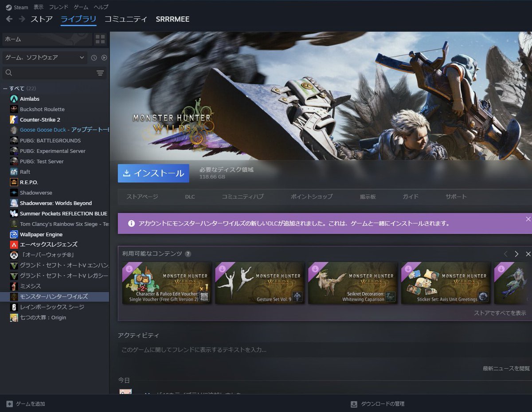The width and height of the screenshot is (532, 412).
Task: Click the Steam logo menu icon
Action: click(8, 7)
